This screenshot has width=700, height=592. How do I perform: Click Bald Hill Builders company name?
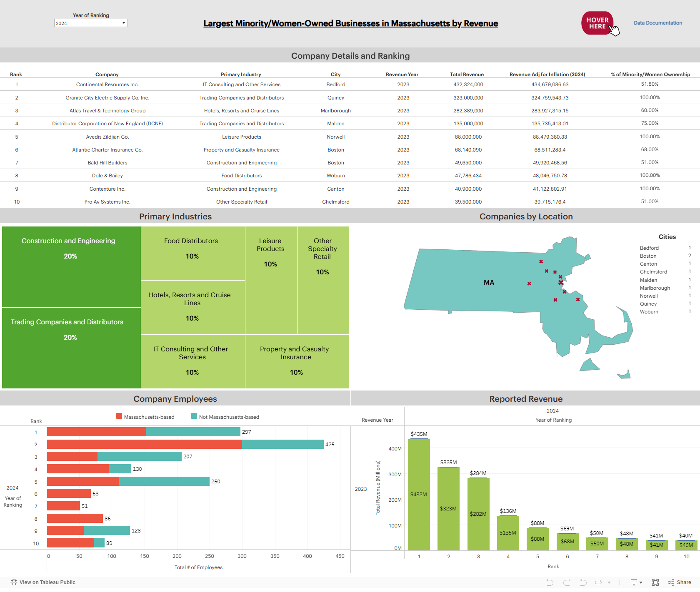coord(107,163)
